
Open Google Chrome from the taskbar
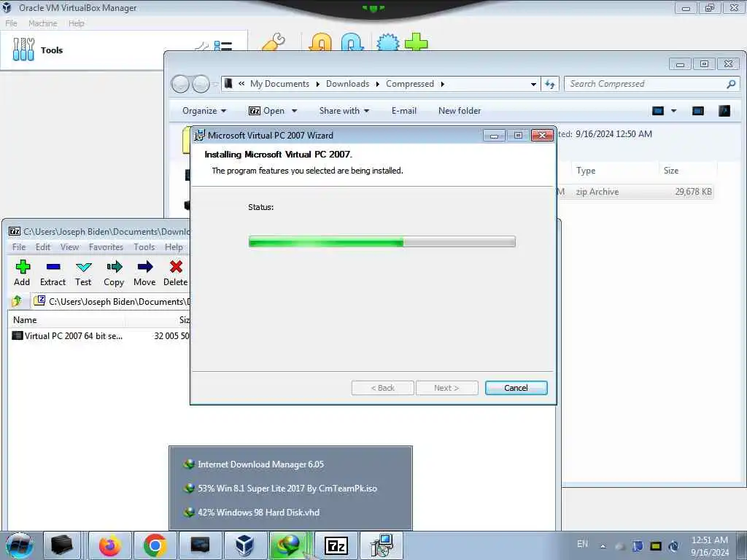155,545
